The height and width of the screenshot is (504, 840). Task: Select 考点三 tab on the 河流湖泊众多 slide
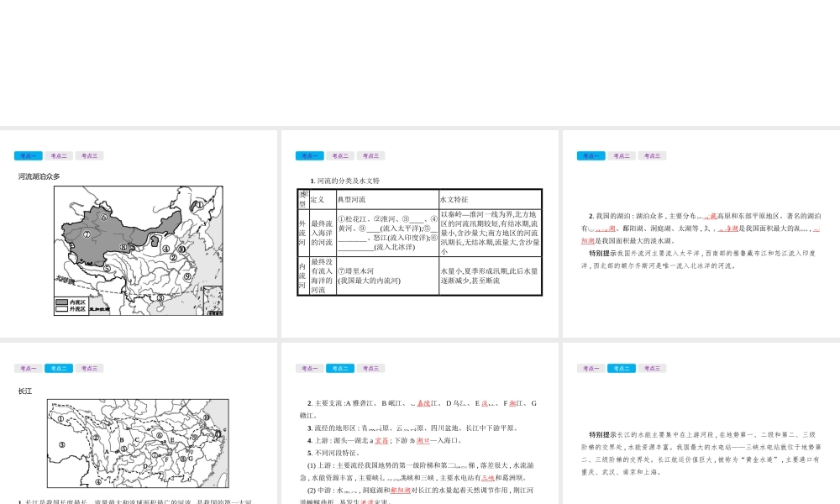(90, 156)
